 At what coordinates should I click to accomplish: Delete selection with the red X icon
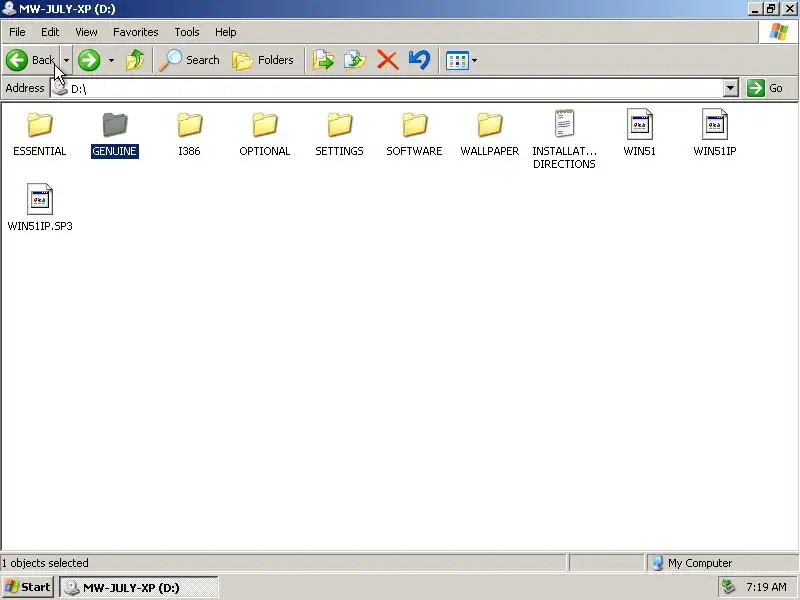tap(387, 60)
